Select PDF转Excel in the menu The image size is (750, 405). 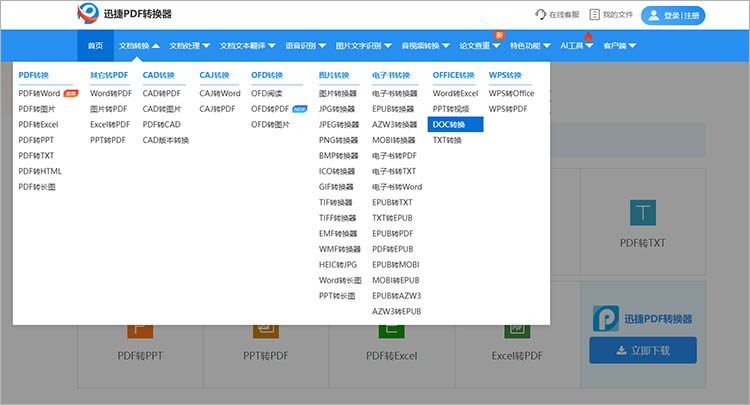click(x=38, y=124)
